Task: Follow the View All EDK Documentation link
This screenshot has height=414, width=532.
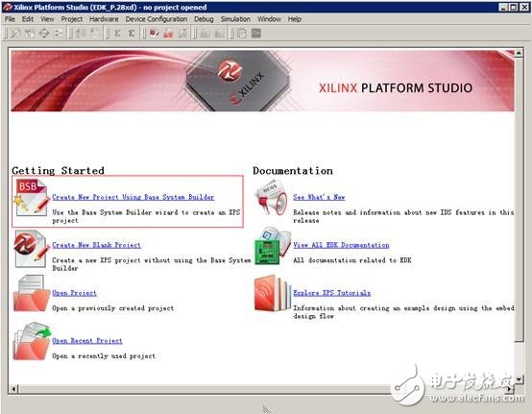Action: [341, 245]
